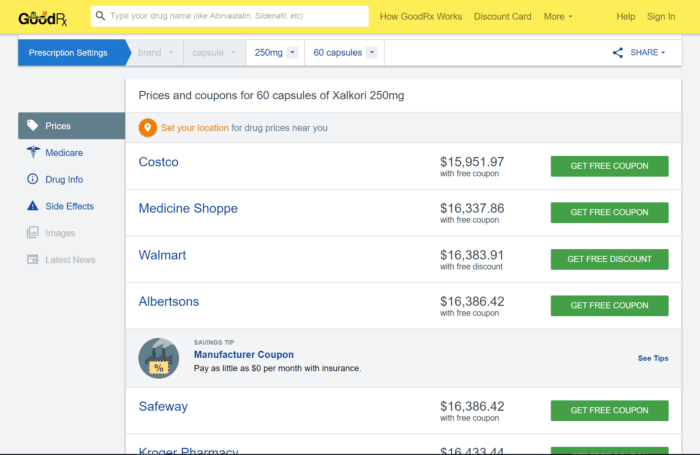Open the Manufacturer Coupon link
This screenshot has height=455, width=700.
click(x=244, y=355)
